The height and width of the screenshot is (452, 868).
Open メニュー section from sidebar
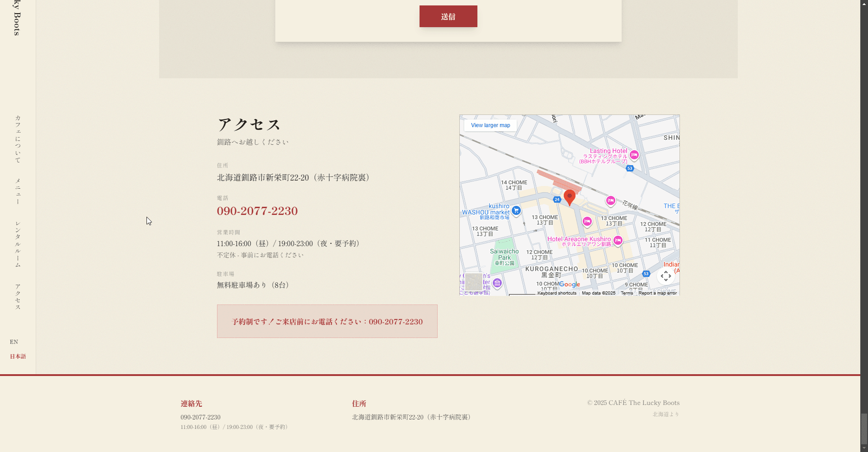click(18, 191)
